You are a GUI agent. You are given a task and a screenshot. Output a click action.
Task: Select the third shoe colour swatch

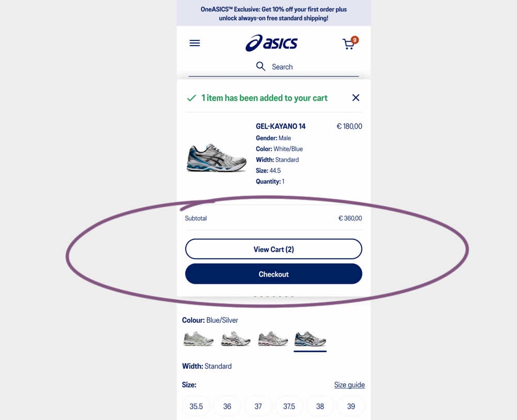pyautogui.click(x=272, y=338)
